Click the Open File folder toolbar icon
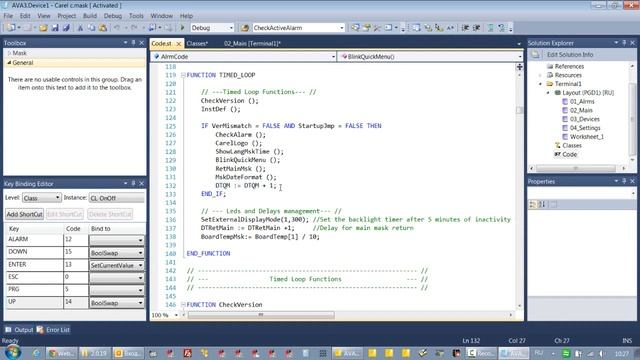The height and width of the screenshot is (360, 640). point(43,28)
